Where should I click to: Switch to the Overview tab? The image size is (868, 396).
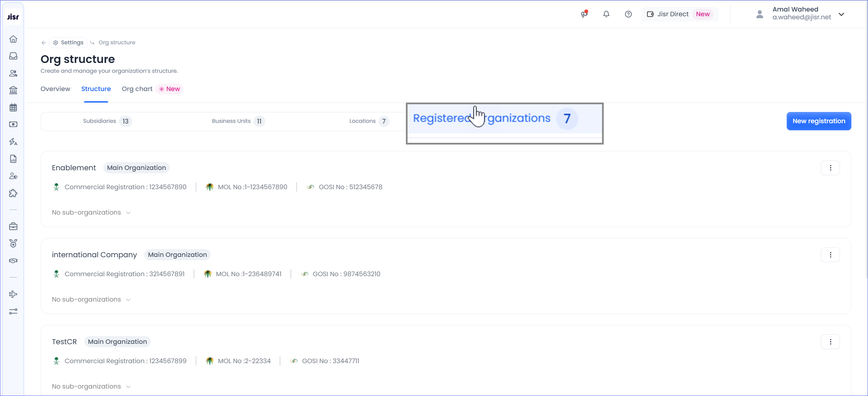(55, 89)
